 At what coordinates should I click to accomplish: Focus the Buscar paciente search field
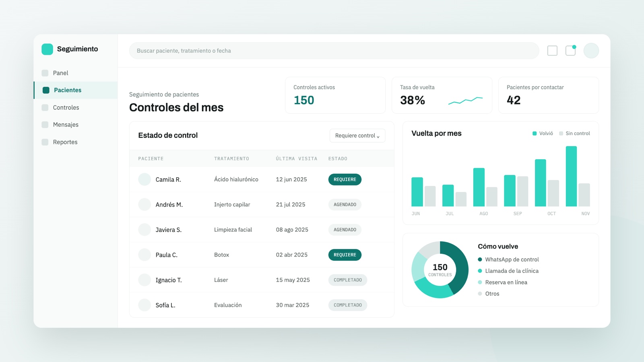coord(334,51)
